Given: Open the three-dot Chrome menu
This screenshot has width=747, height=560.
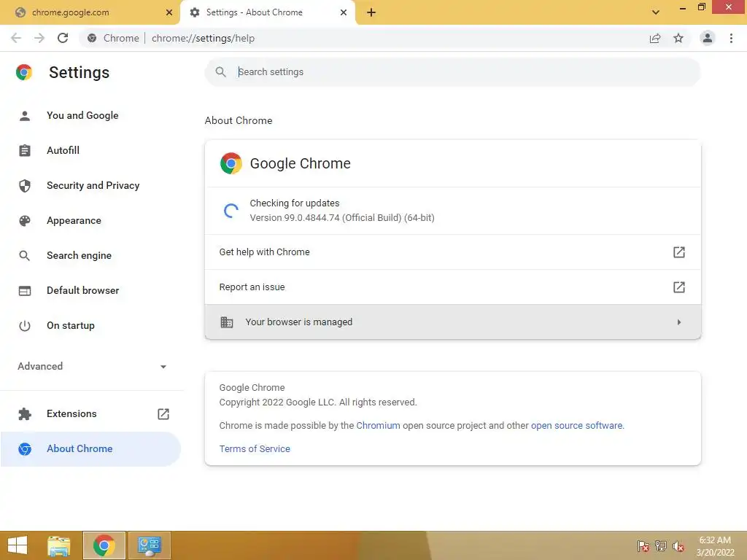Looking at the screenshot, I should [731, 38].
